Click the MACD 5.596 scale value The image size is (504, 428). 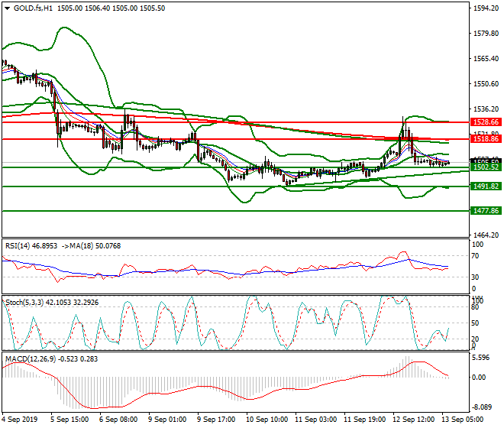tap(481, 358)
